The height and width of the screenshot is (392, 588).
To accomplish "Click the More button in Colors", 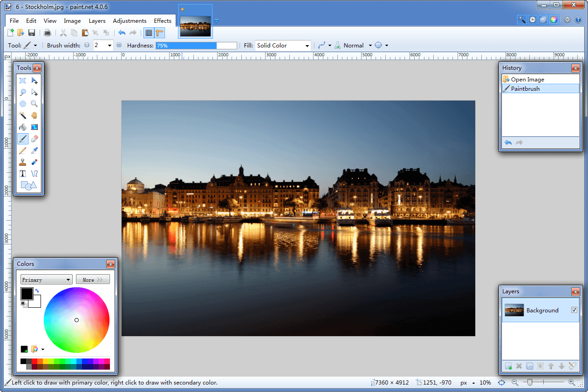I will (93, 280).
